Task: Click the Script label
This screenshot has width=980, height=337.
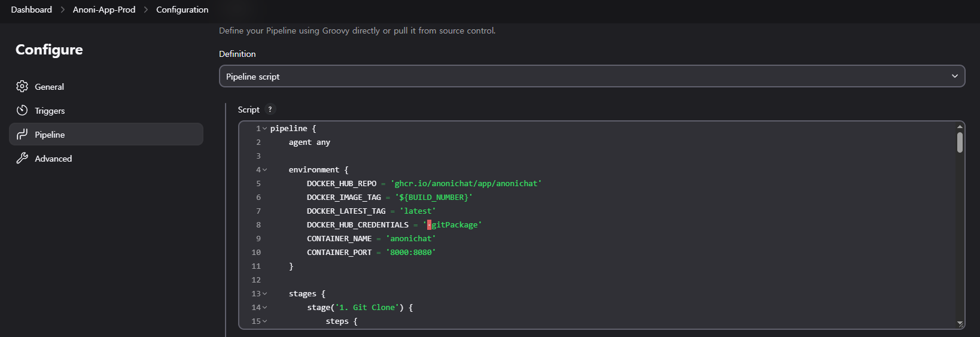Action: 248,110
